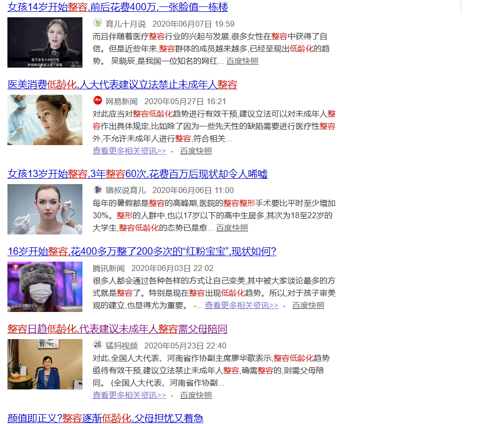Screen dimensions: 504x424
Task: Click the date 2020年06月07日 19:59
Action: coord(193,24)
